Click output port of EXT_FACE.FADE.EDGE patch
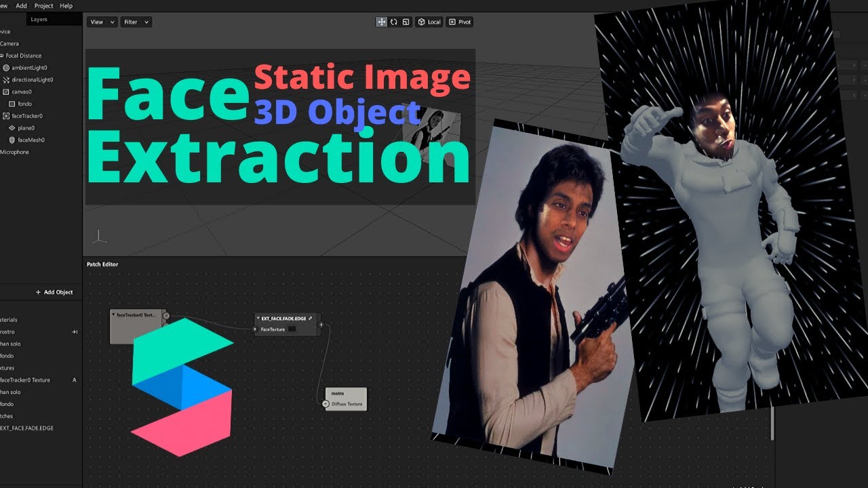 [x=320, y=325]
